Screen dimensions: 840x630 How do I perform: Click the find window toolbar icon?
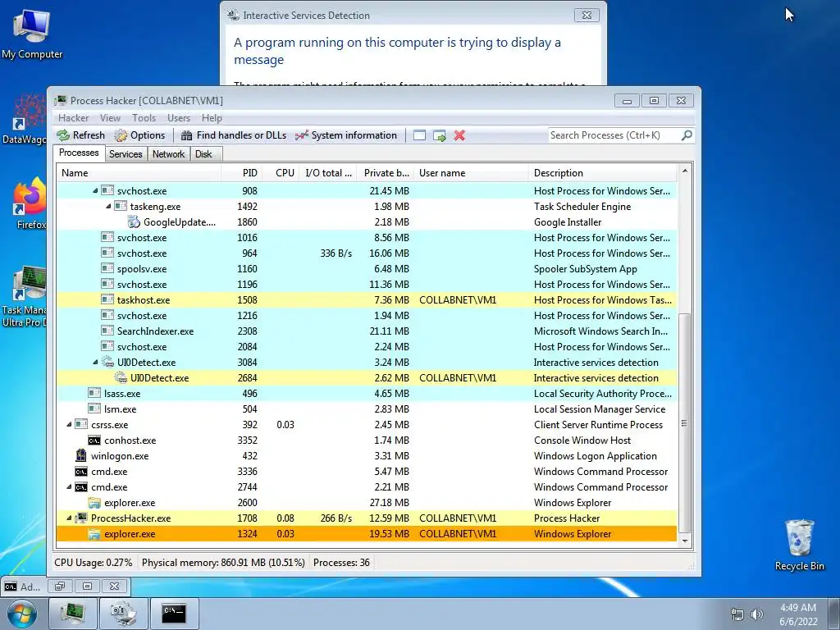(419, 135)
